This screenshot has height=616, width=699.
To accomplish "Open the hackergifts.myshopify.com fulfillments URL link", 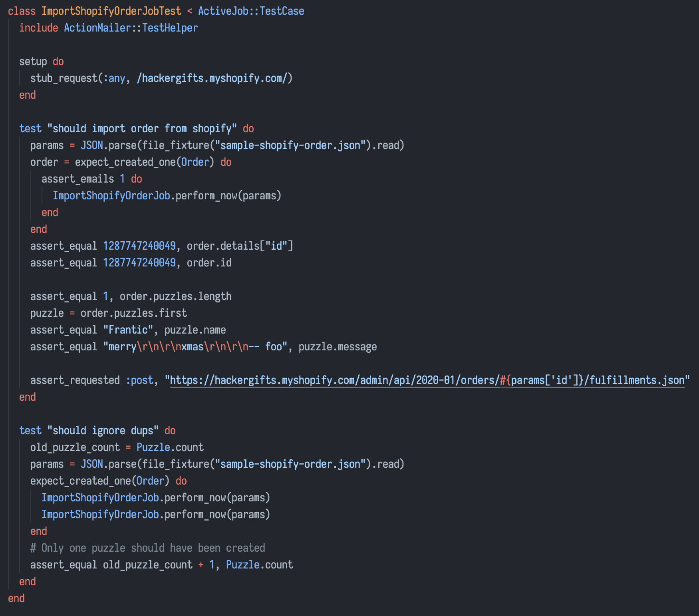I will click(x=427, y=380).
